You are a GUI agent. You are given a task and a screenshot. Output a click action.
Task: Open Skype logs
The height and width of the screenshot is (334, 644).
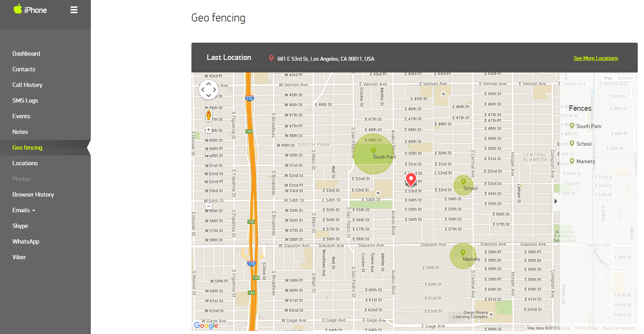20,226
